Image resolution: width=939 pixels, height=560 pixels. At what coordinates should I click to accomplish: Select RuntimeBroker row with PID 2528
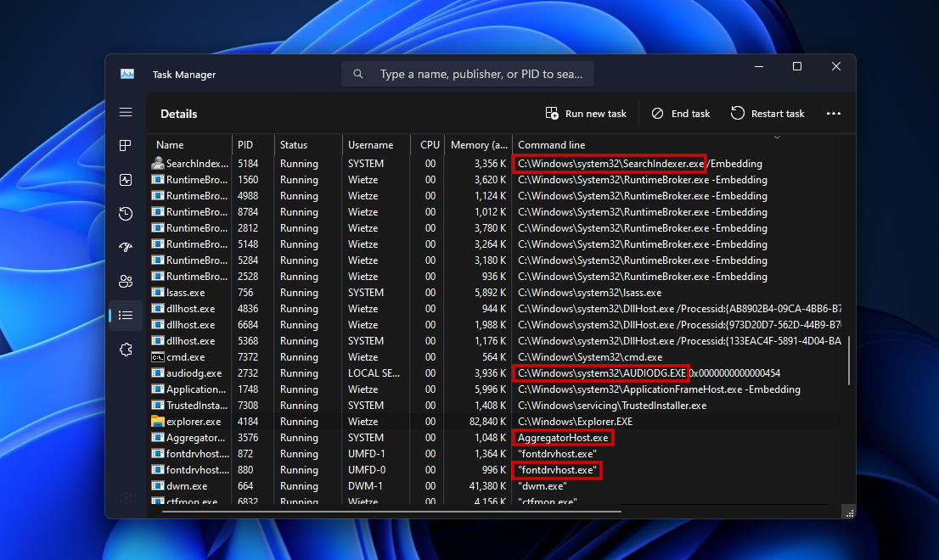click(x=496, y=277)
